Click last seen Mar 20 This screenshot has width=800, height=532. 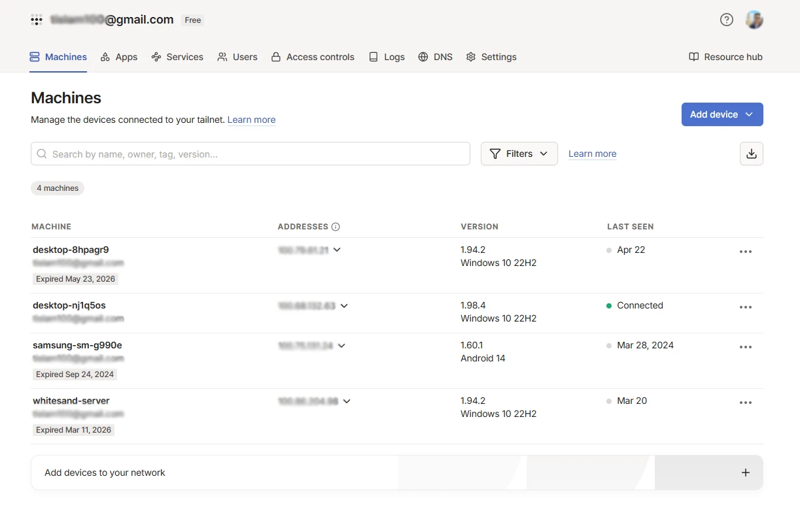point(632,401)
